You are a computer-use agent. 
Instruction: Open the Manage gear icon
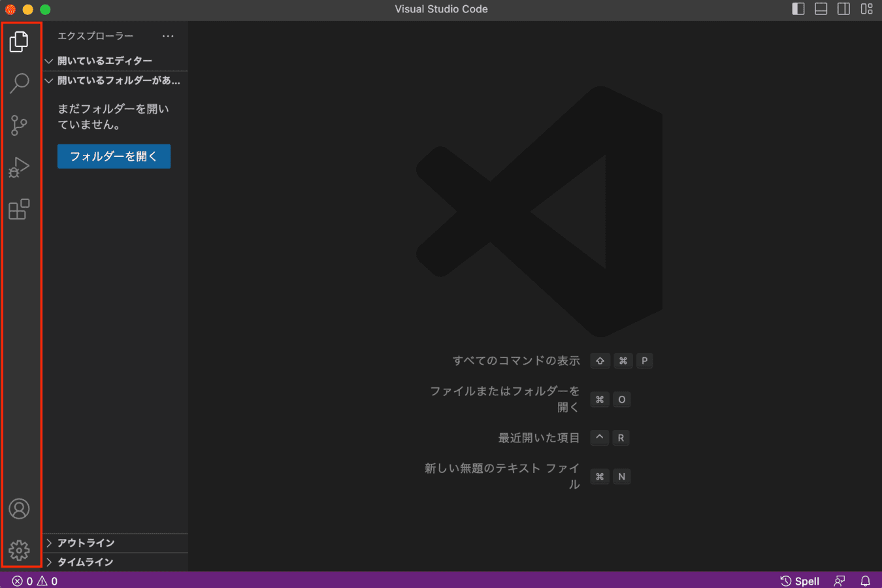(19, 551)
